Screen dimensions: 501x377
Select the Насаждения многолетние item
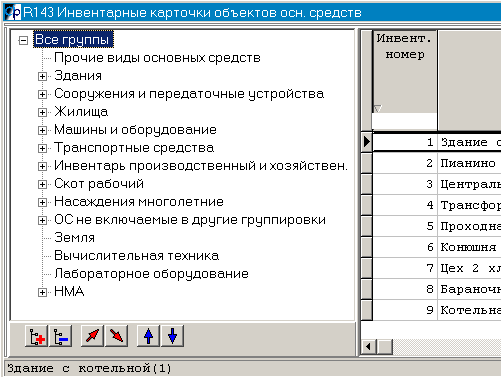[139, 202]
